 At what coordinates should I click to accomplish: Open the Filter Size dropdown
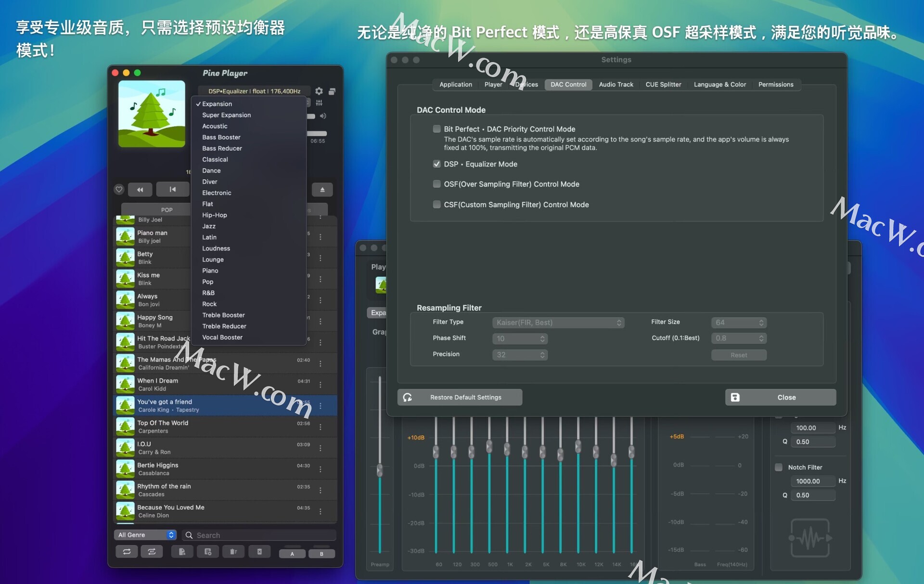738,323
